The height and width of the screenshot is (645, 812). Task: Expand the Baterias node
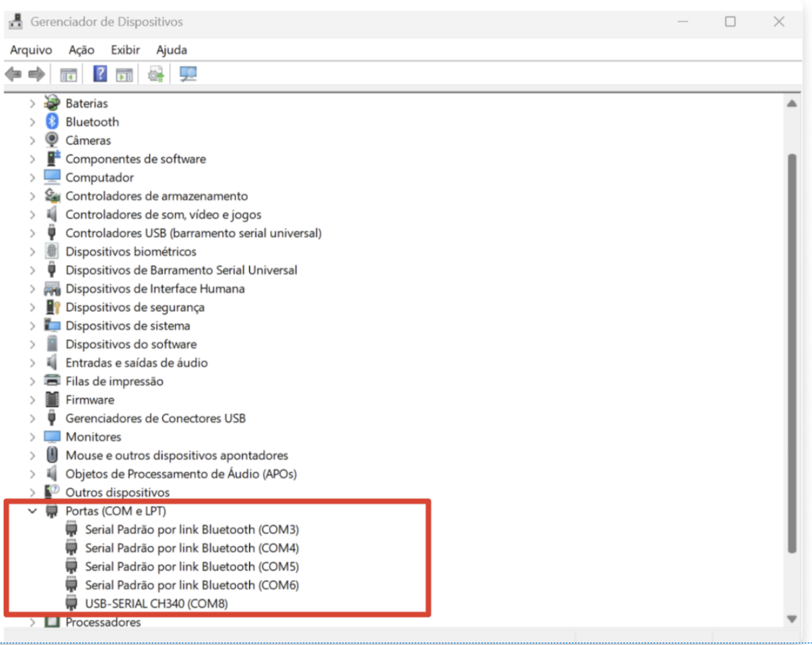tap(32, 103)
